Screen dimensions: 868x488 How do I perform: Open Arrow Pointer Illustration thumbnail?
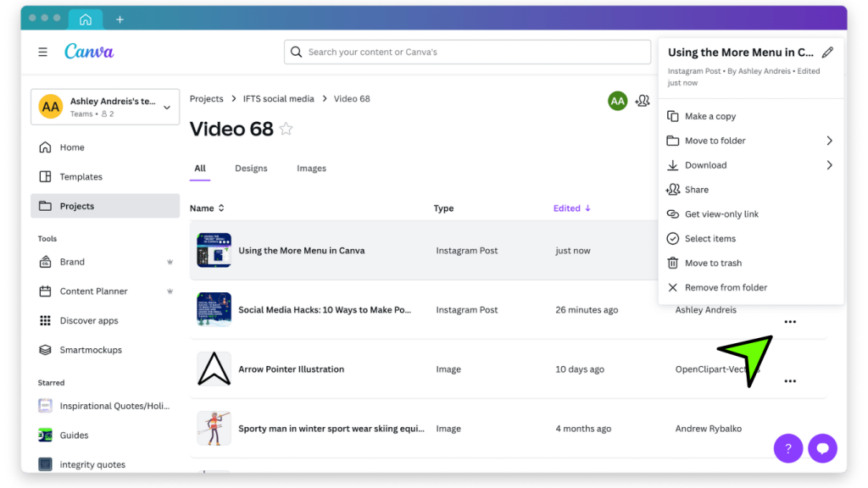point(214,369)
